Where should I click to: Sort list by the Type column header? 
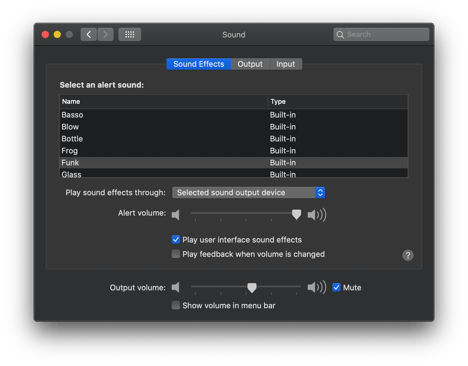[x=338, y=102]
